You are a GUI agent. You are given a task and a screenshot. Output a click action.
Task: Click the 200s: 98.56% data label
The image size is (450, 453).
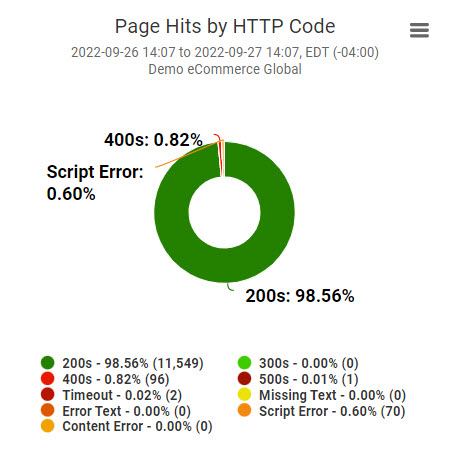[300, 296]
